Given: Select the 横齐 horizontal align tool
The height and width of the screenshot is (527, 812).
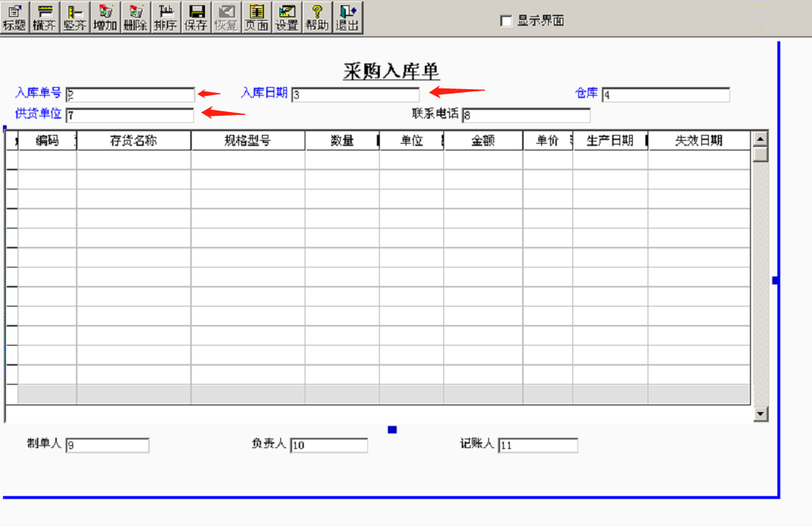Looking at the screenshot, I should coord(45,18).
